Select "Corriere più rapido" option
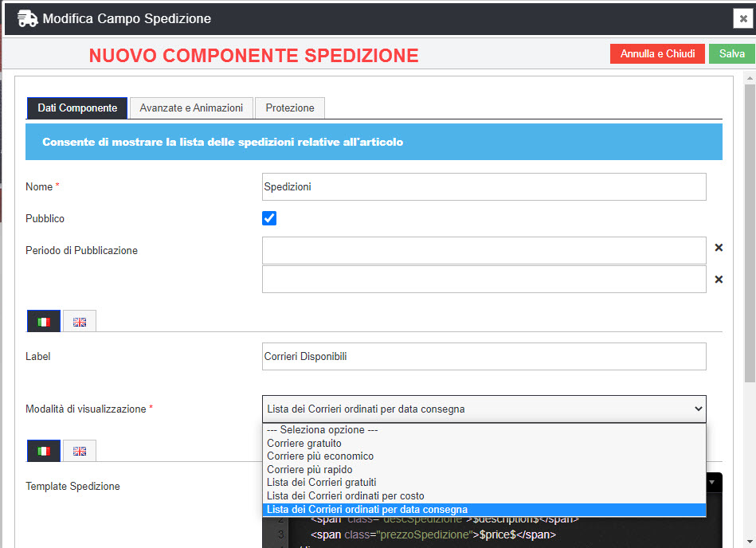The height and width of the screenshot is (548, 756). 310,469
